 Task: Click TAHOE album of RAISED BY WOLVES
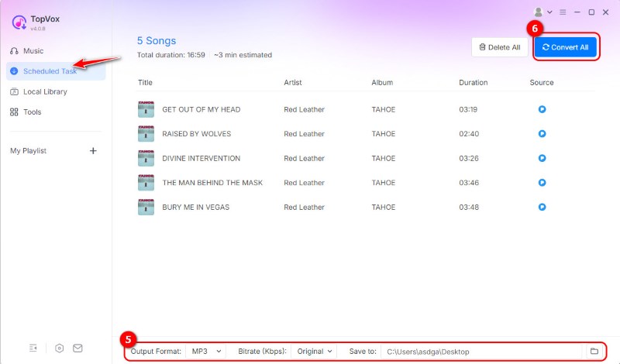click(384, 134)
